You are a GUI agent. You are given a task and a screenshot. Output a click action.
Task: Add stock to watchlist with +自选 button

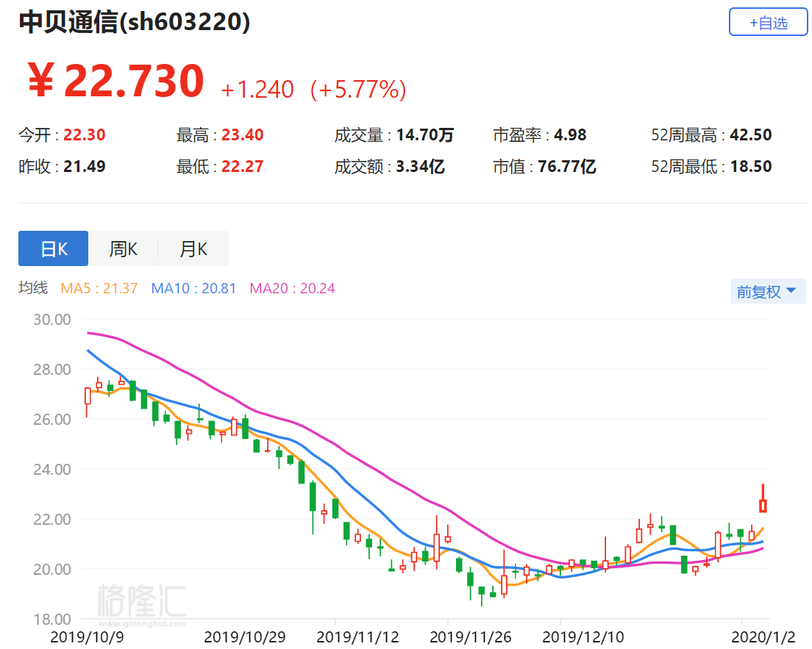coord(768,22)
